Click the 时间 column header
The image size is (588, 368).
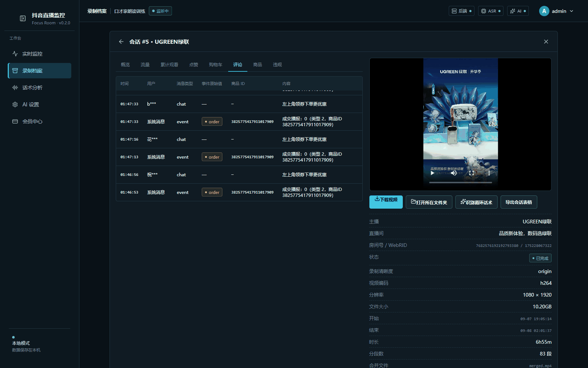point(125,84)
